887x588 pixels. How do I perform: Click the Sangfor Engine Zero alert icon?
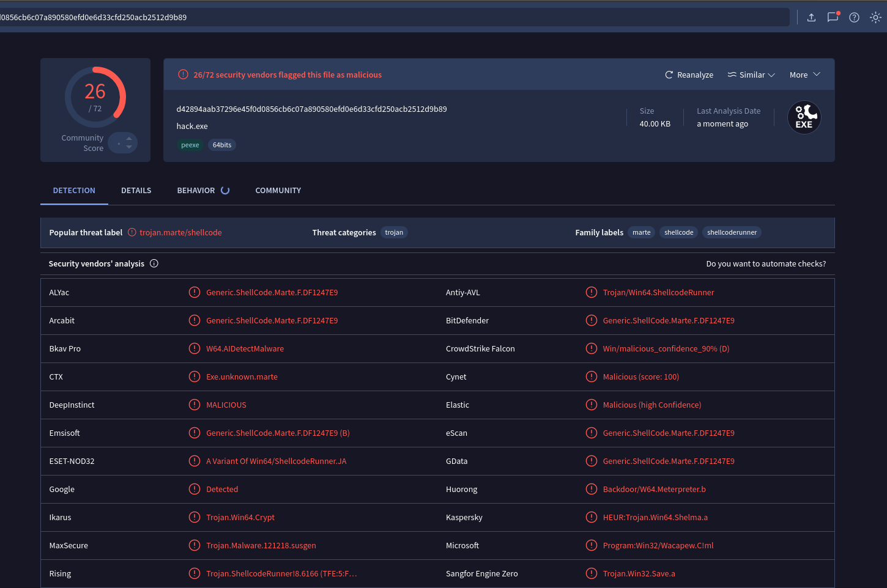(x=592, y=573)
